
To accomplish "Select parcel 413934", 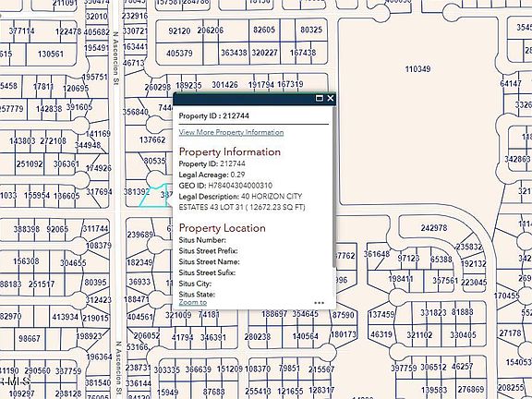I will pos(65,317).
